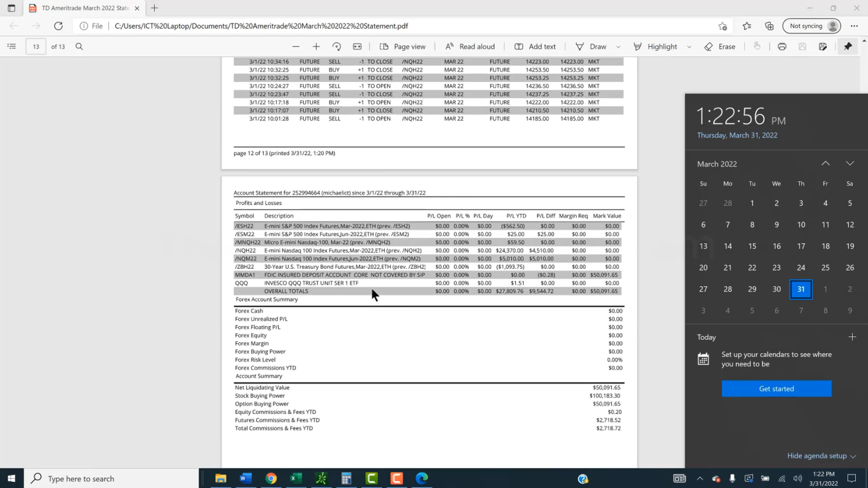Click the Get started button
Image resolution: width=868 pixels, height=488 pixels.
[776, 389]
